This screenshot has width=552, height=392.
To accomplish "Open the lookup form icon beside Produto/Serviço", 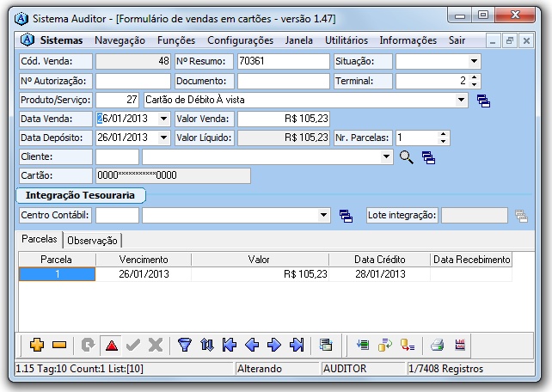I will (x=484, y=101).
